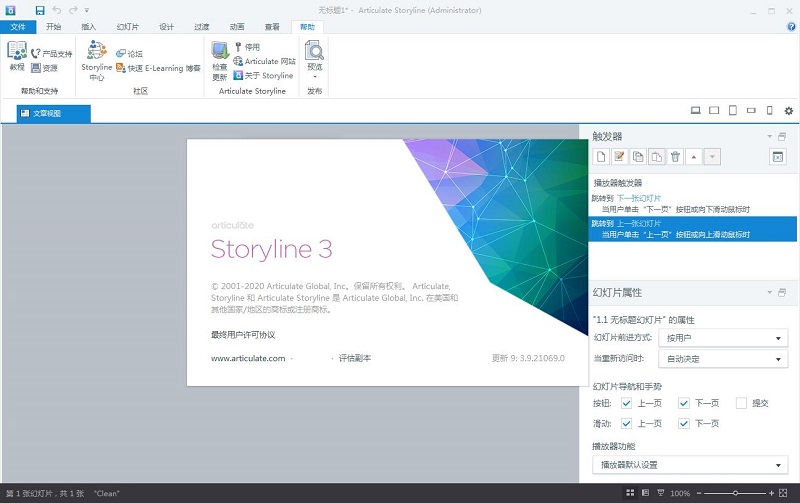Open the 播放器默认设置 player features dropdown
Viewport: 800px width, 503px height.
point(690,465)
